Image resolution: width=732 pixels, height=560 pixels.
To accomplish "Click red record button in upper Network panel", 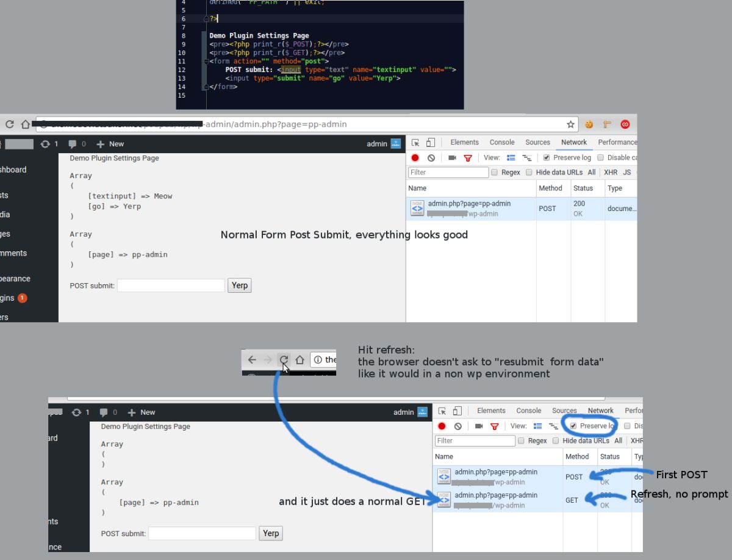I will 415,157.
